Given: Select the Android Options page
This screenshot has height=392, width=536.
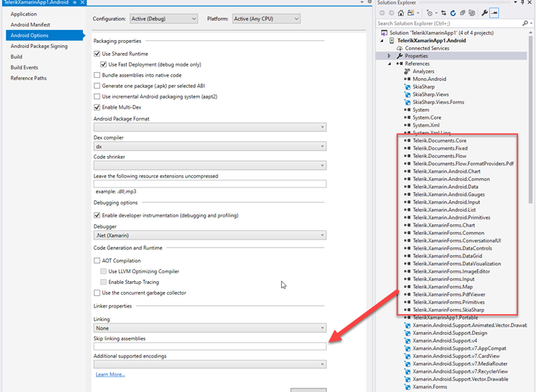Looking at the screenshot, I should [45, 35].
